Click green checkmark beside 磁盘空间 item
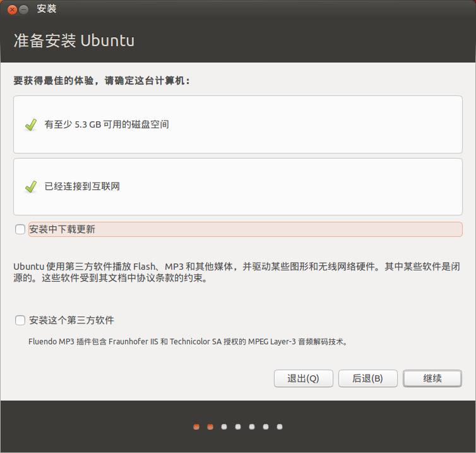Viewport: 476px width, 453px height. (31, 124)
